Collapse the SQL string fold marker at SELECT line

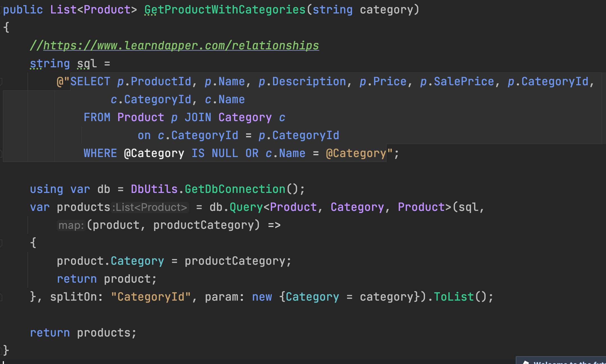coord(1,82)
